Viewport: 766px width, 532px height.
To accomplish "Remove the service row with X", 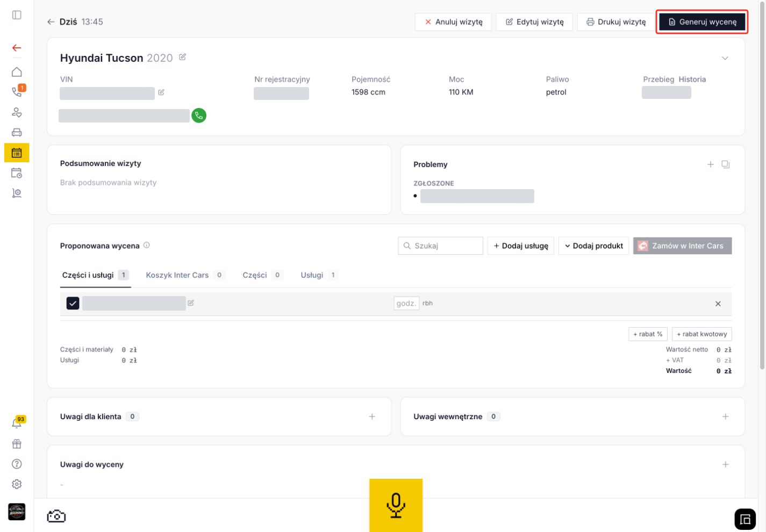I will pos(718,304).
